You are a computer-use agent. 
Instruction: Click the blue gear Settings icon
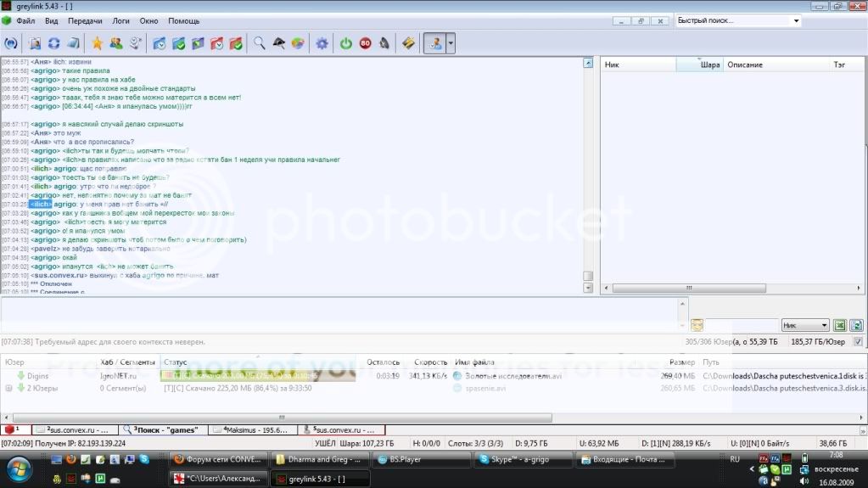[x=322, y=42]
